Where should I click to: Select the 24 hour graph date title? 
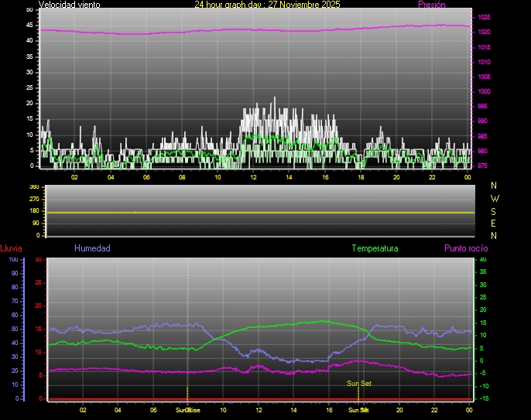coord(266,5)
